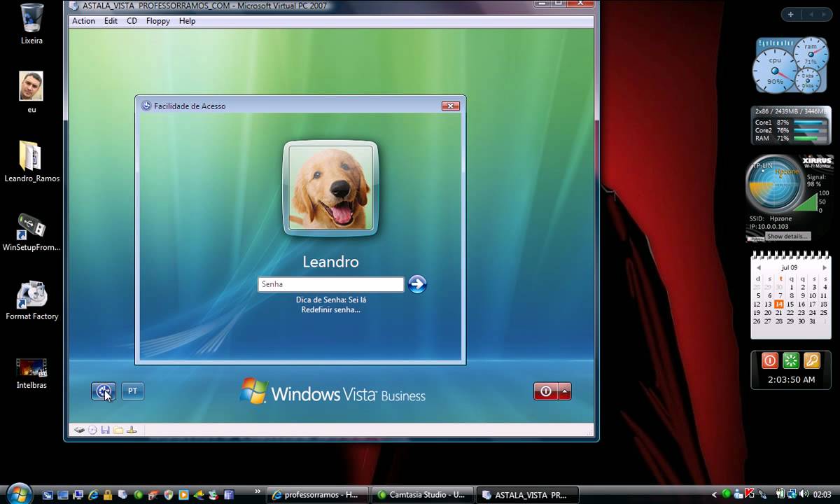Open the Help menu in Virtual PC
Screen dimensions: 840x504
[187, 21]
